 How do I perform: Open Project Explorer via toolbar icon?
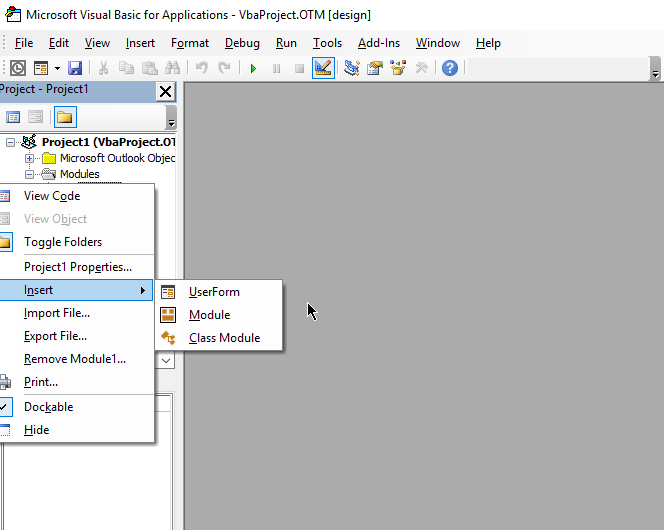coord(351,68)
